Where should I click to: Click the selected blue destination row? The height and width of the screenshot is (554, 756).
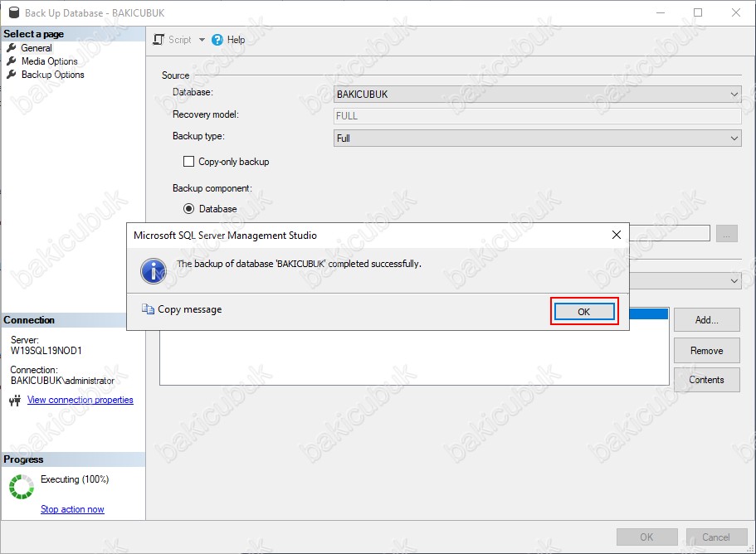(648, 313)
